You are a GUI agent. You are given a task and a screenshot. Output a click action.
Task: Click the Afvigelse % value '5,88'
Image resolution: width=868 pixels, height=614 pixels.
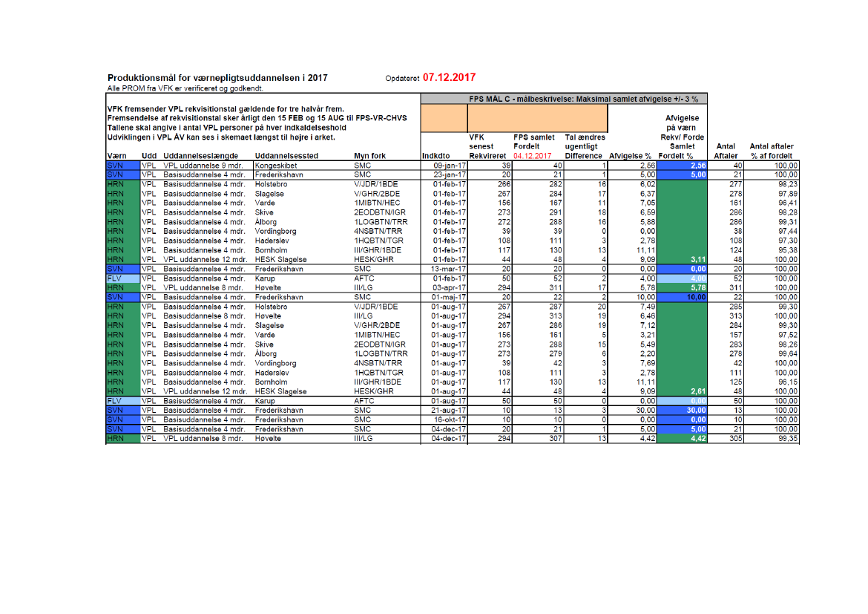648,222
